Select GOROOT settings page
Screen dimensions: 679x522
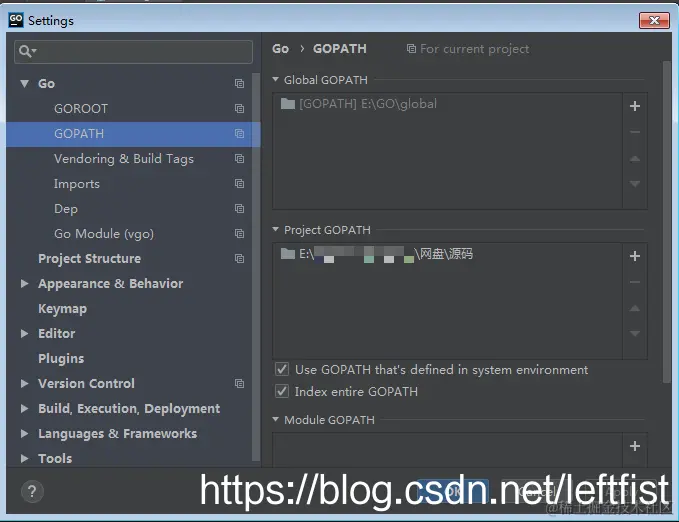81,108
